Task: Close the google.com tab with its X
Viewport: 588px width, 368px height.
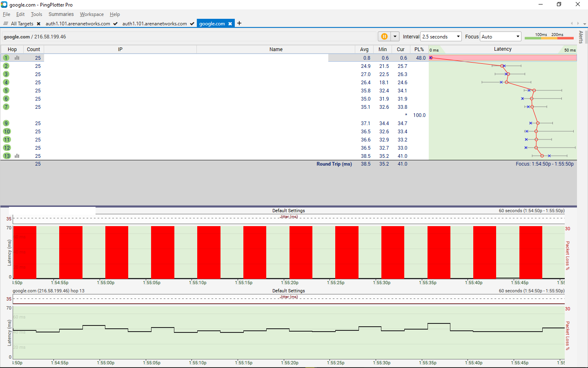Action: click(x=230, y=24)
